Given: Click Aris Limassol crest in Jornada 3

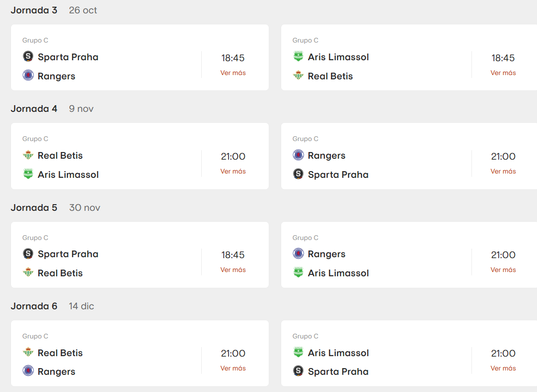Looking at the screenshot, I should tap(298, 57).
